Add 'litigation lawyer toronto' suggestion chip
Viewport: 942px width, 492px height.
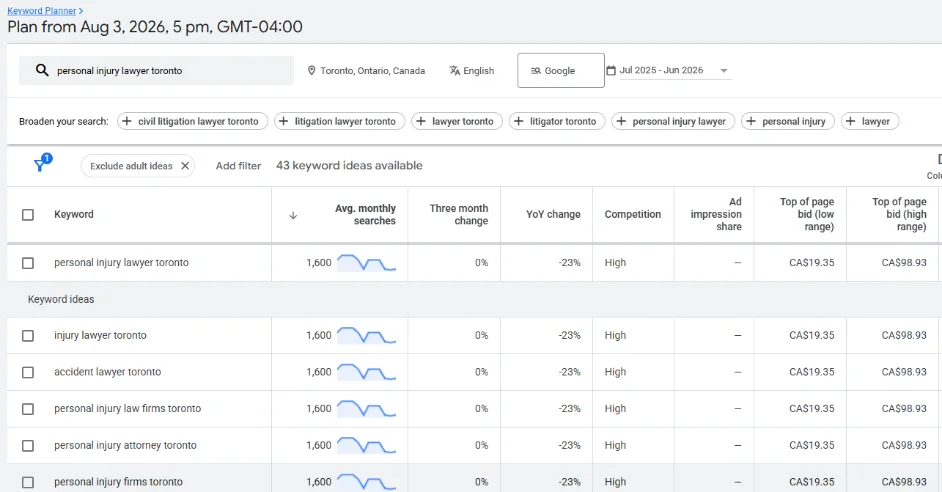coord(339,121)
